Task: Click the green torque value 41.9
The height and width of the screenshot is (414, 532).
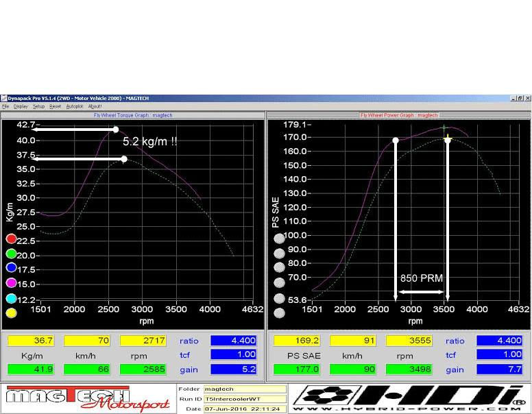Action: pos(31,369)
